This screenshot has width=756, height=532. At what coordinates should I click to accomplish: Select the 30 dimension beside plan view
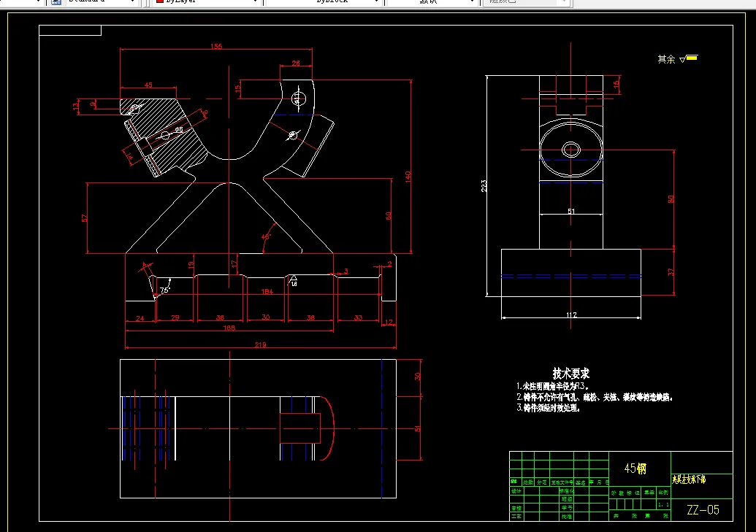[418, 377]
